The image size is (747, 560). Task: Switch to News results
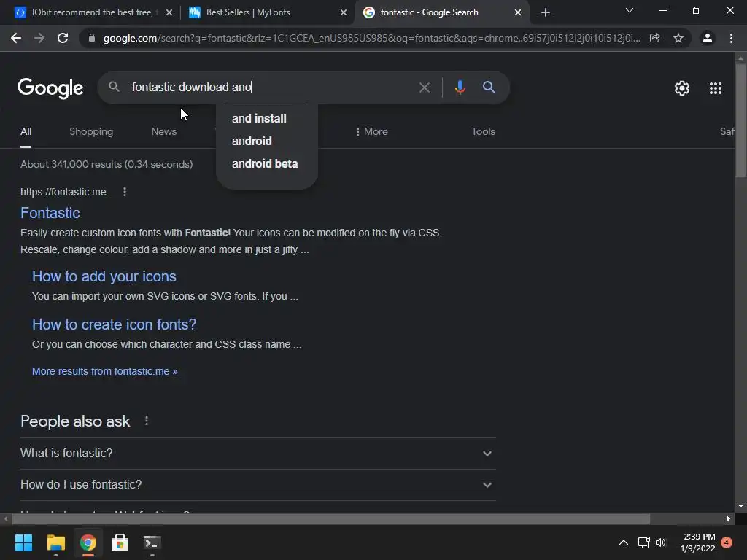[x=164, y=132]
